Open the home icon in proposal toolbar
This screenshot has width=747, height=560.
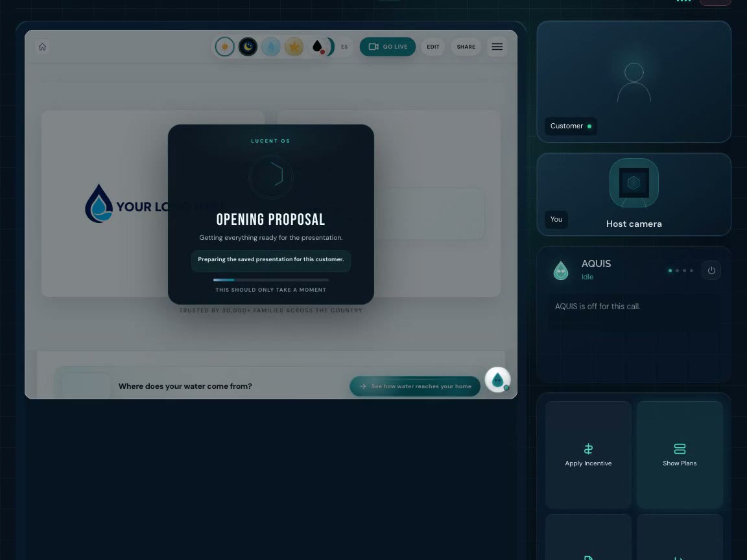pyautogui.click(x=42, y=47)
